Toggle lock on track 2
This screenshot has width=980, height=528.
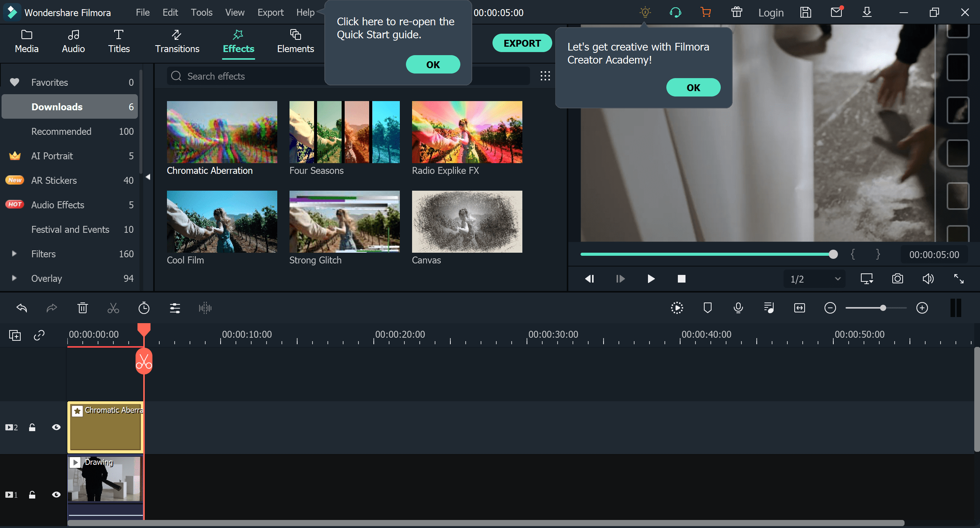(31, 427)
